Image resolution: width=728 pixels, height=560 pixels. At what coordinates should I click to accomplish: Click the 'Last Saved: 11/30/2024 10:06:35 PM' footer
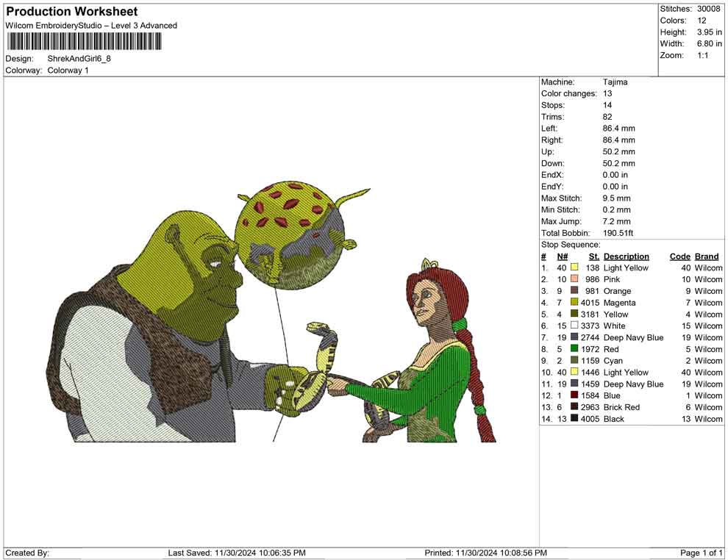[237, 553]
